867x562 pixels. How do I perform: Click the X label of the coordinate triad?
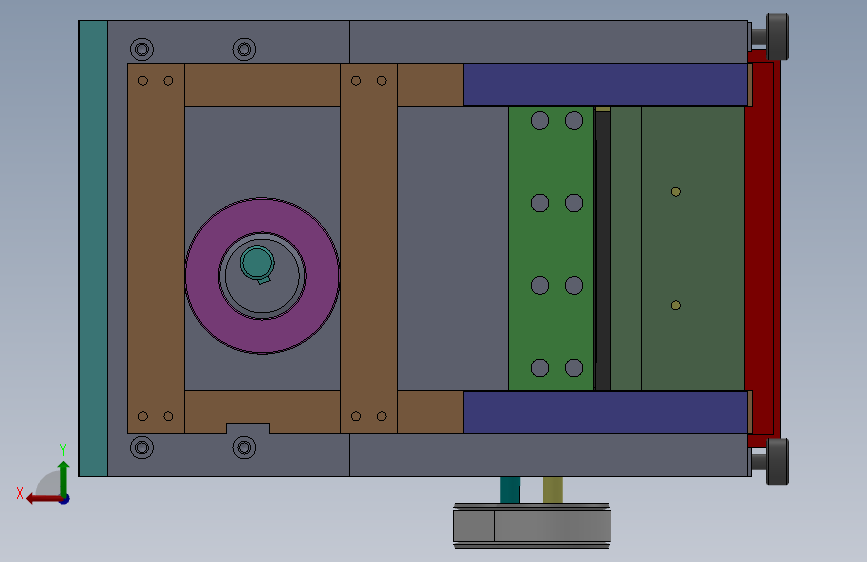click(20, 493)
